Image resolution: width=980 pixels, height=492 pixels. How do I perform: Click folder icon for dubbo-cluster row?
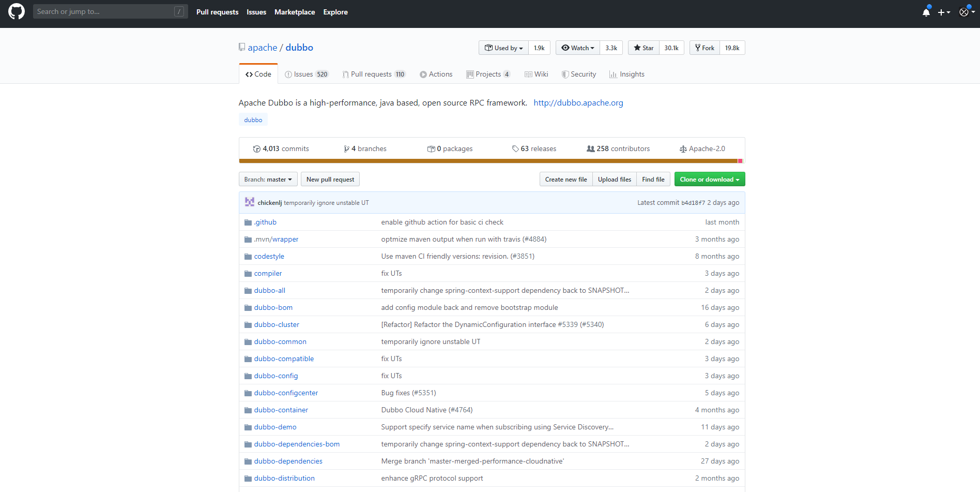[248, 325]
